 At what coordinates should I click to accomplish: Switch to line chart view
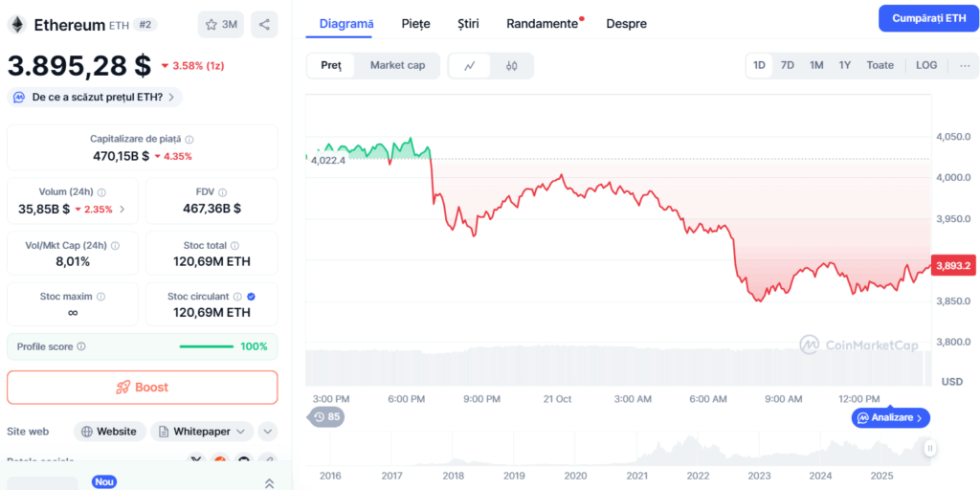point(470,66)
